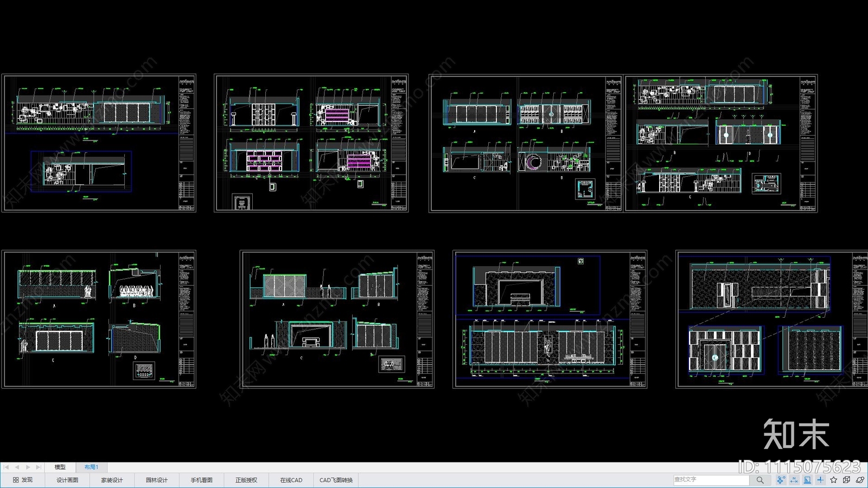Open 设计画图 in the bottom bar
This screenshot has width=868, height=488.
(x=67, y=480)
